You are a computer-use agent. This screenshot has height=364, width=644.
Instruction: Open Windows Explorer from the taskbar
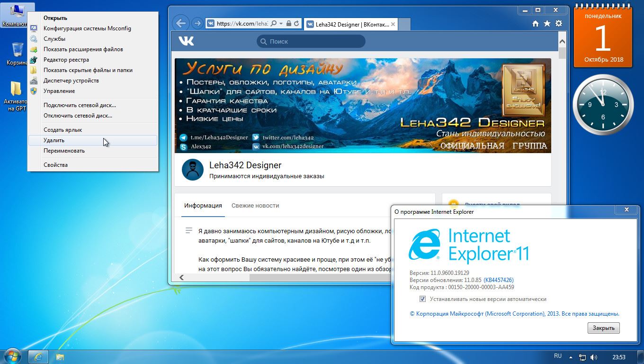(x=60, y=356)
